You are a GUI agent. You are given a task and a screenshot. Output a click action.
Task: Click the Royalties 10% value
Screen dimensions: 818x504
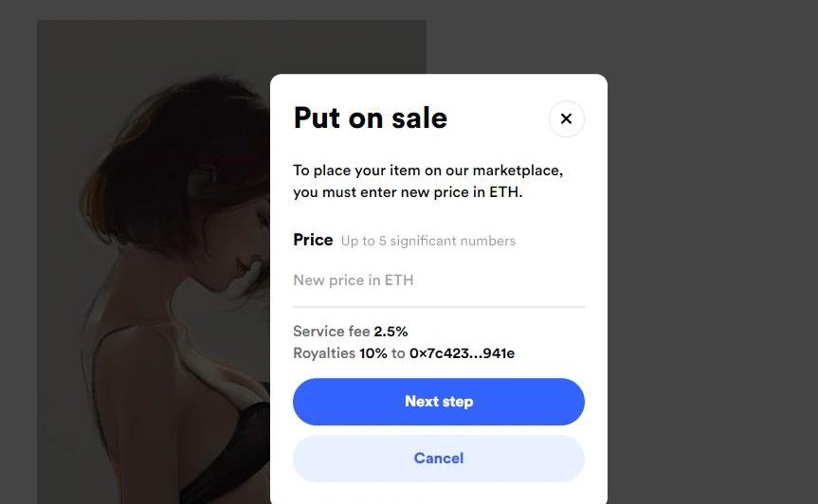[373, 353]
